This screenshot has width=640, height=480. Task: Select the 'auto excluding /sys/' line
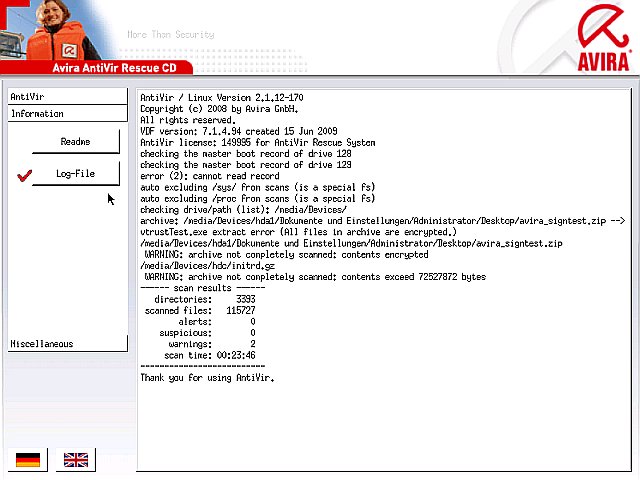258,187
